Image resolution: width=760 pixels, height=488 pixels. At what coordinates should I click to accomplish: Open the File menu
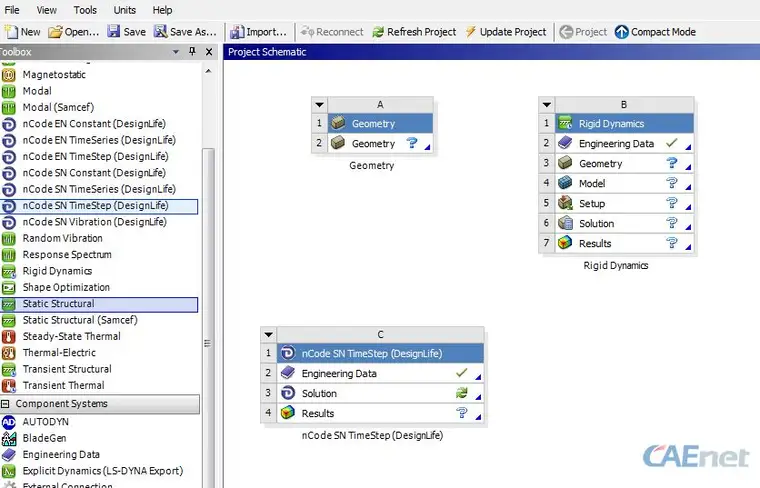(12, 10)
